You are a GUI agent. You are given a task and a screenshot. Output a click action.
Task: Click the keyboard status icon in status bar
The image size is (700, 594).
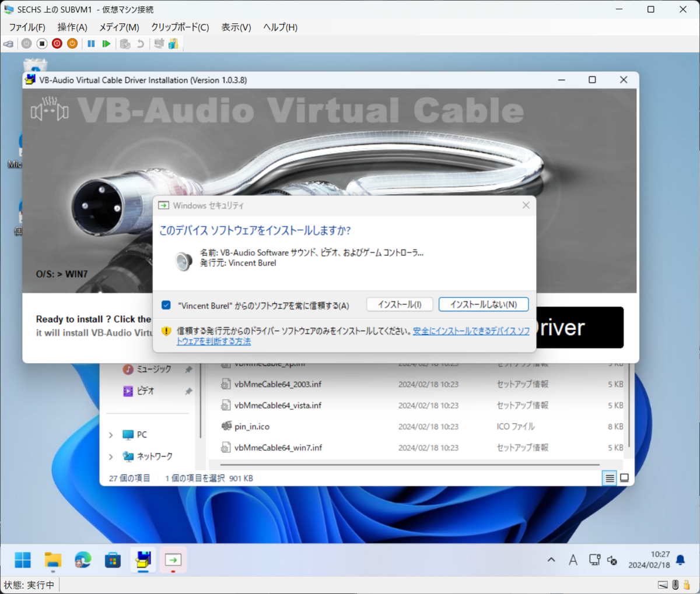pyautogui.click(x=663, y=585)
